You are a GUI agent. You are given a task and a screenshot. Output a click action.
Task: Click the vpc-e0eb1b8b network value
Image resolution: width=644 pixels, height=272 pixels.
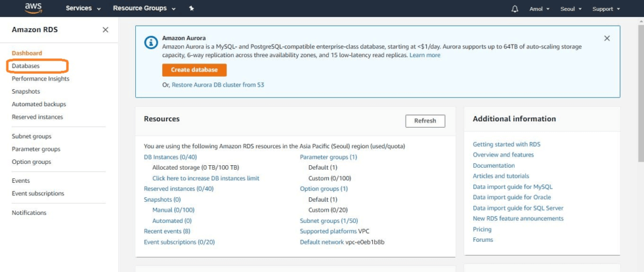365,242
